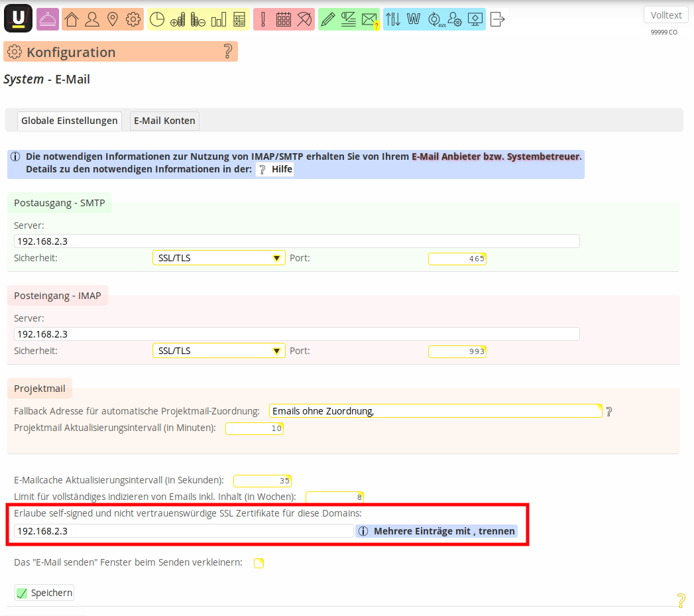The width and height of the screenshot is (694, 616).
Task: Click the SMTP Server input field
Action: (296, 241)
